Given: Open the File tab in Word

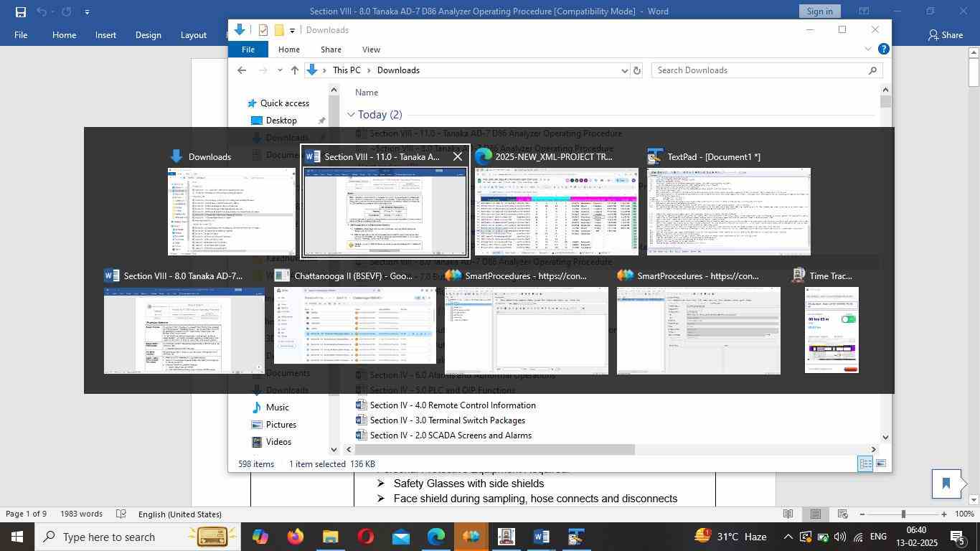Looking at the screenshot, I should (x=21, y=34).
